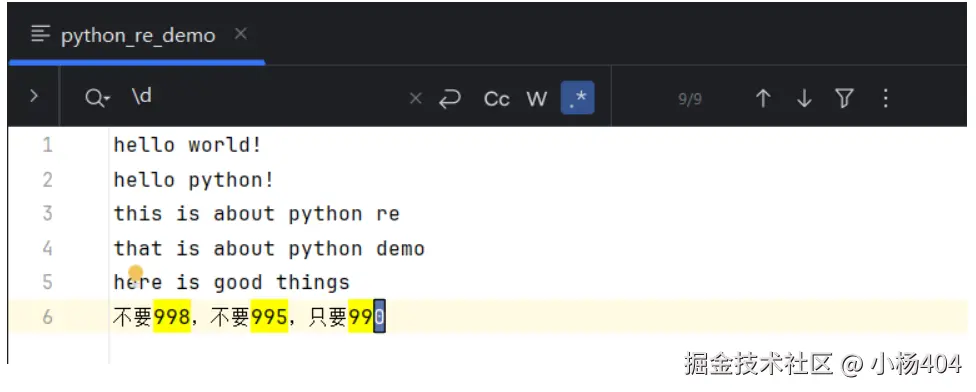Click the 9/9 match counter
976x392 pixels.
coord(690,99)
